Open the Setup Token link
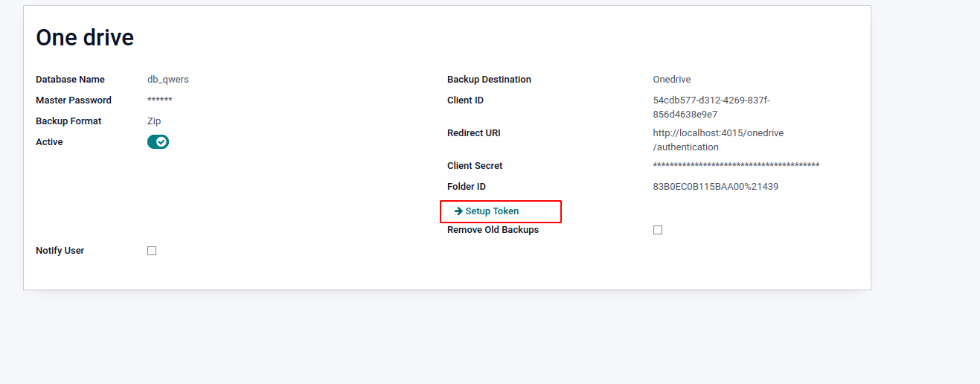 (492, 211)
